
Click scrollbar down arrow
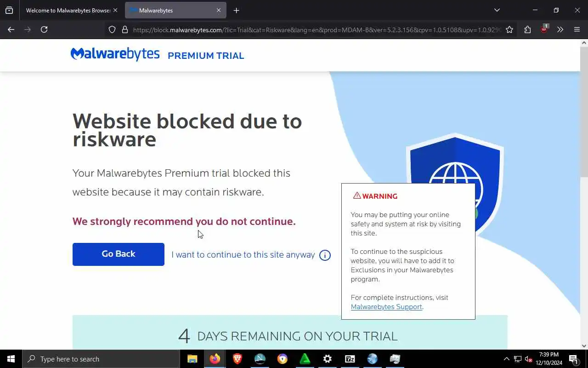tap(584, 346)
